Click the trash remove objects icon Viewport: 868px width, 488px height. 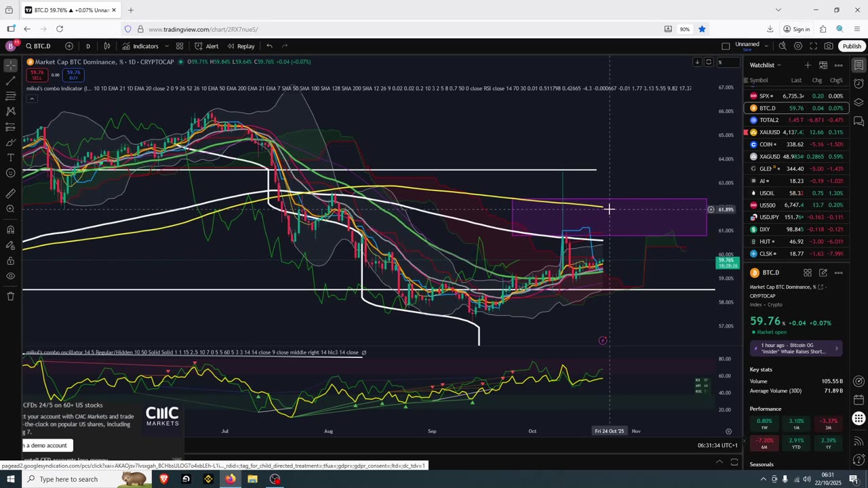point(11,296)
